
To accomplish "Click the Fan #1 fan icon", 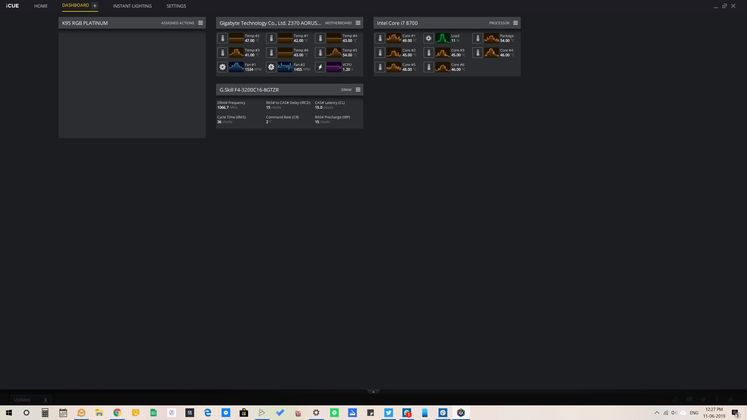I will (222, 67).
